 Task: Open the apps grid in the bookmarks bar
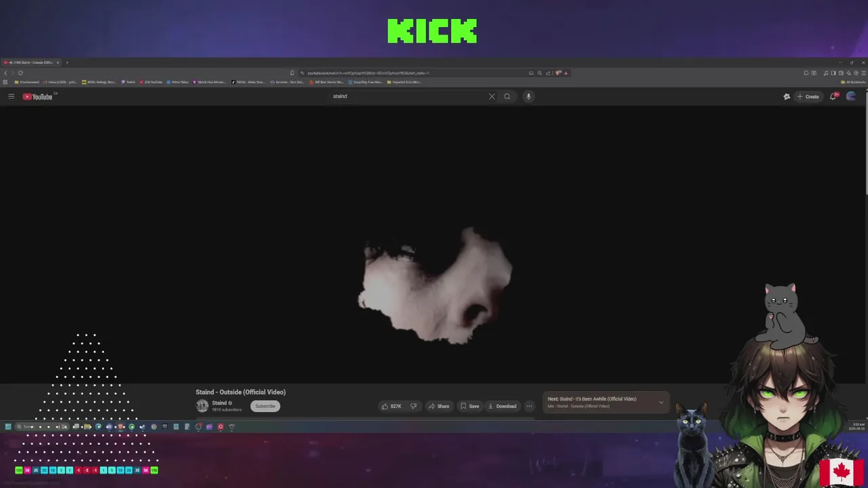pos(5,82)
